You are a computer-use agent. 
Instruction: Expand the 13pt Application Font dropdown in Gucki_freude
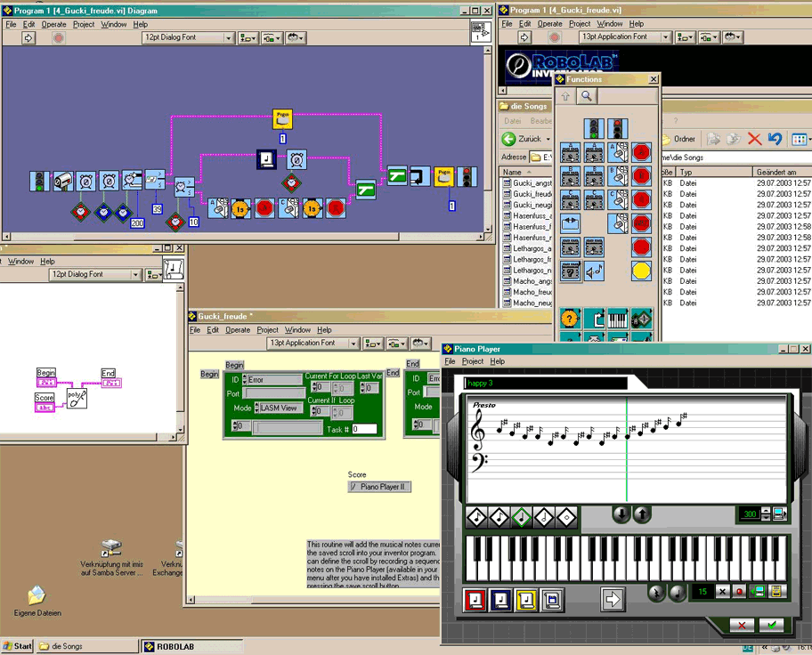tap(312, 344)
